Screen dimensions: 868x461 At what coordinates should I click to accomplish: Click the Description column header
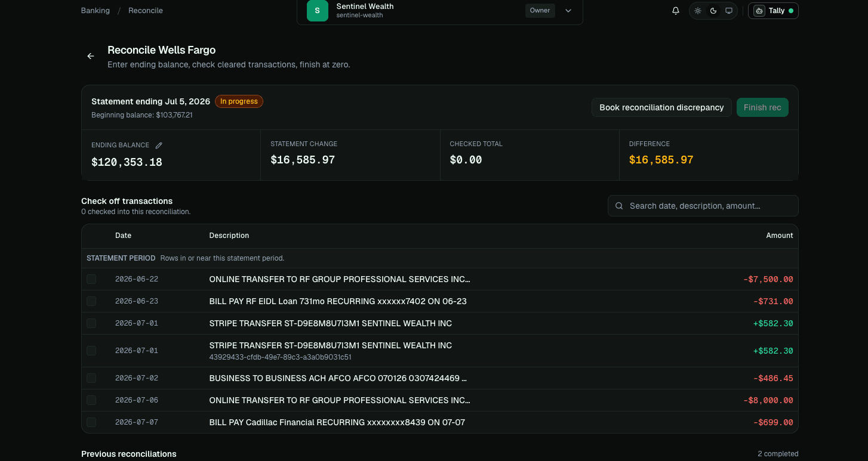pos(229,236)
